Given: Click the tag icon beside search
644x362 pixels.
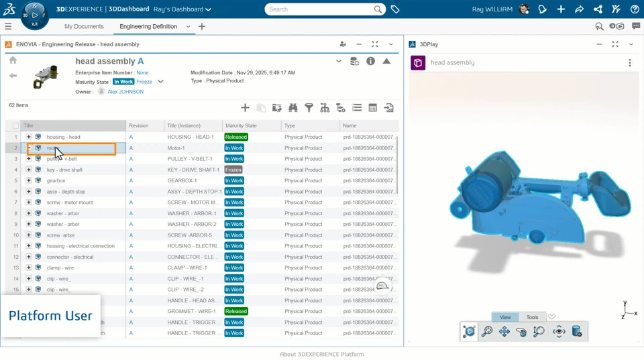Looking at the screenshot, I should click(x=395, y=9).
